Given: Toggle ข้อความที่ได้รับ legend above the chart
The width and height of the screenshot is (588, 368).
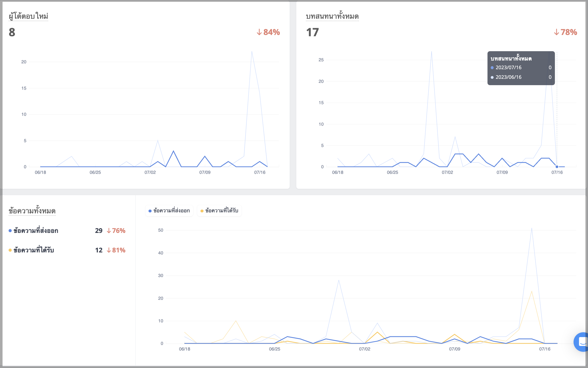Looking at the screenshot, I should (219, 211).
